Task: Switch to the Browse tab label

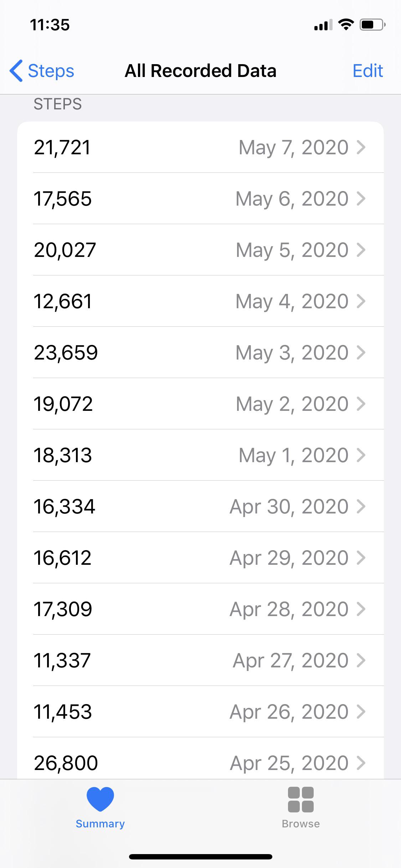Action: click(300, 824)
